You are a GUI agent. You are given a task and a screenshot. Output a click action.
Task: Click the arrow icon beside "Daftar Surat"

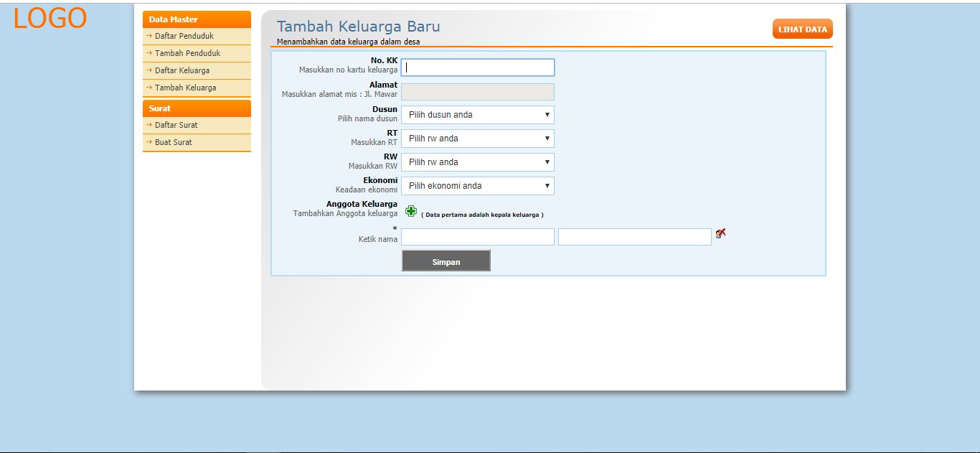(149, 124)
